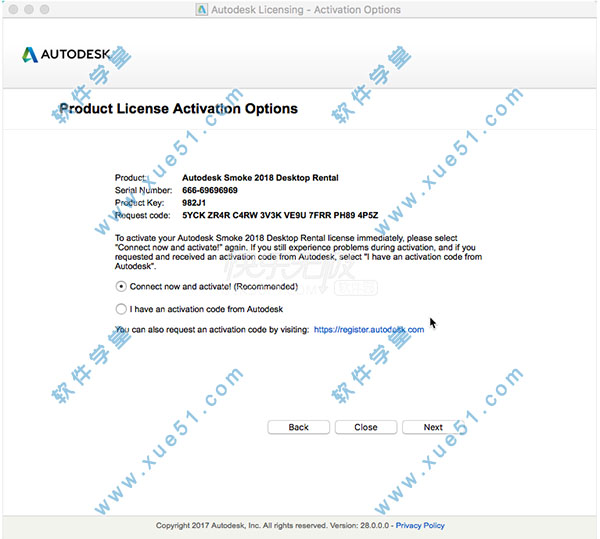Go back with the Back button
This screenshot has height=539, width=600.
[298, 427]
